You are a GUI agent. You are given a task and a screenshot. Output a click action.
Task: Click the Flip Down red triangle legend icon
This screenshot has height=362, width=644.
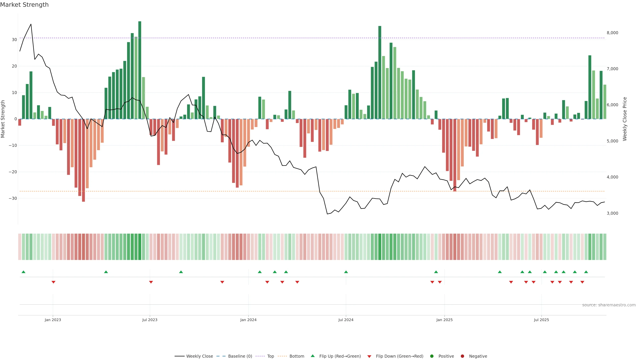point(369,356)
